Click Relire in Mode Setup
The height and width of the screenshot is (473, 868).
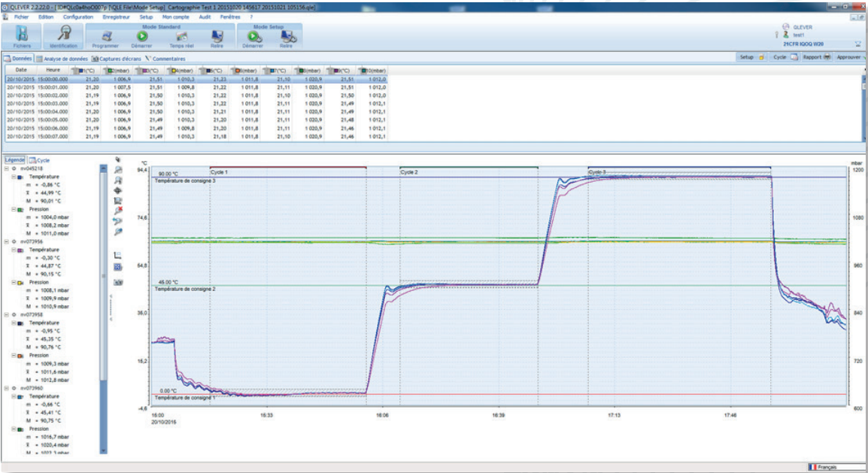coord(286,37)
